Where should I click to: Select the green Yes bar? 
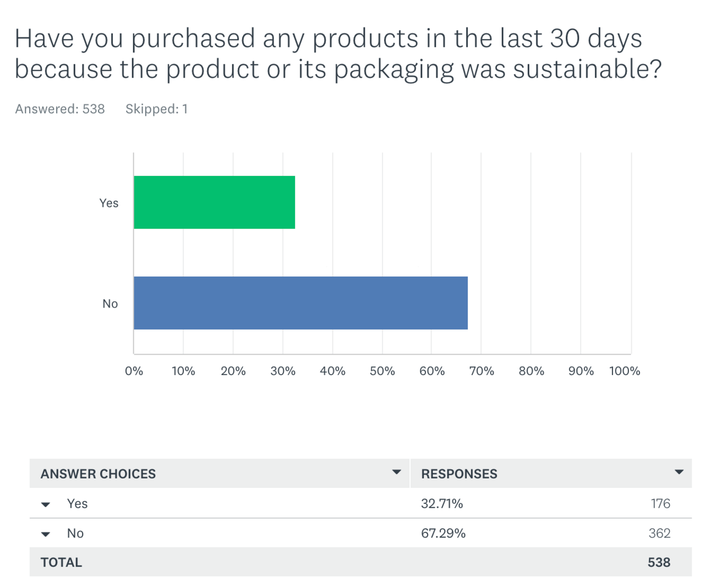pos(215,202)
